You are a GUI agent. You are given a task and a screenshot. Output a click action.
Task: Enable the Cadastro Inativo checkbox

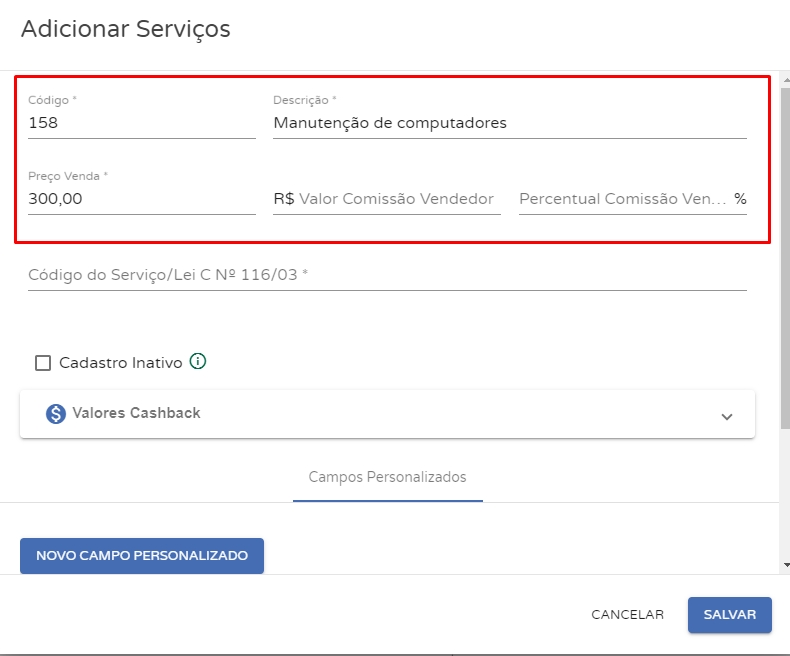click(x=43, y=363)
